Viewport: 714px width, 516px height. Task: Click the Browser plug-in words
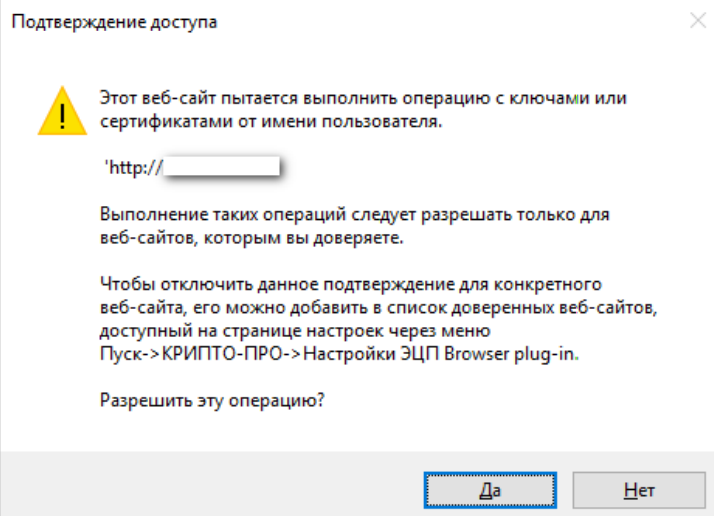509,354
